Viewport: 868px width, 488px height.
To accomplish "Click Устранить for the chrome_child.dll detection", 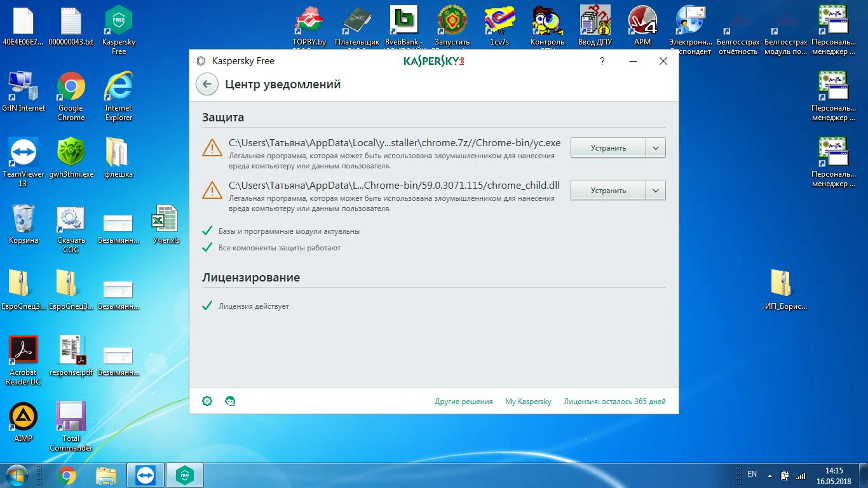I will click(608, 190).
